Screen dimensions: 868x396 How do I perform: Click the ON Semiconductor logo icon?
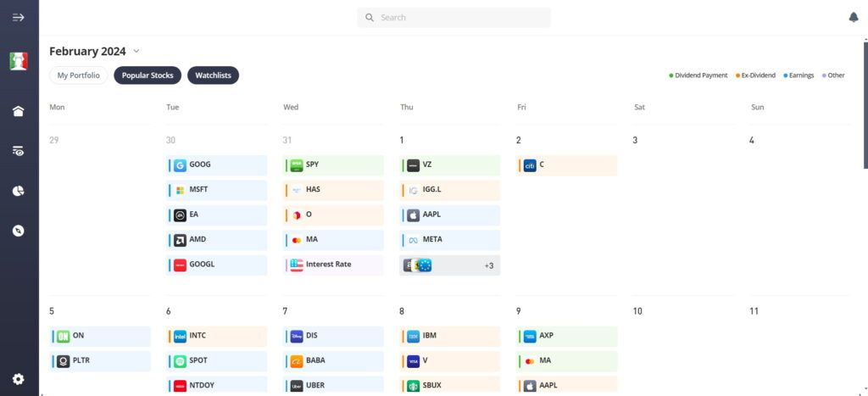coord(63,336)
